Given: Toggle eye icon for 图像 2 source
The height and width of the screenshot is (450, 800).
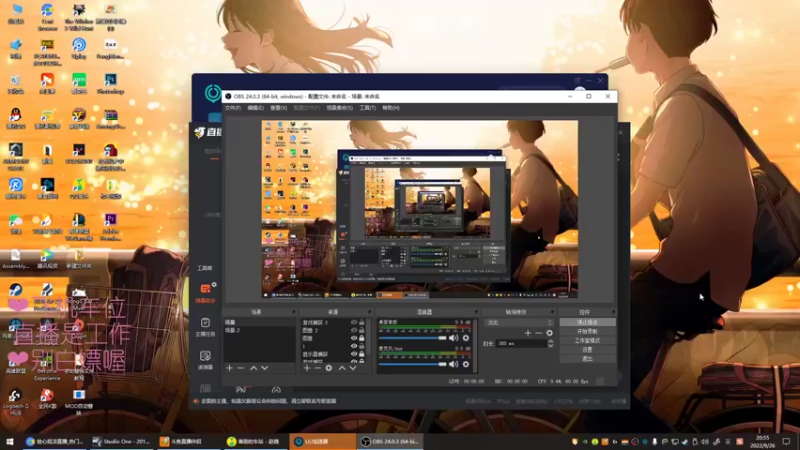Looking at the screenshot, I should click(x=354, y=330).
